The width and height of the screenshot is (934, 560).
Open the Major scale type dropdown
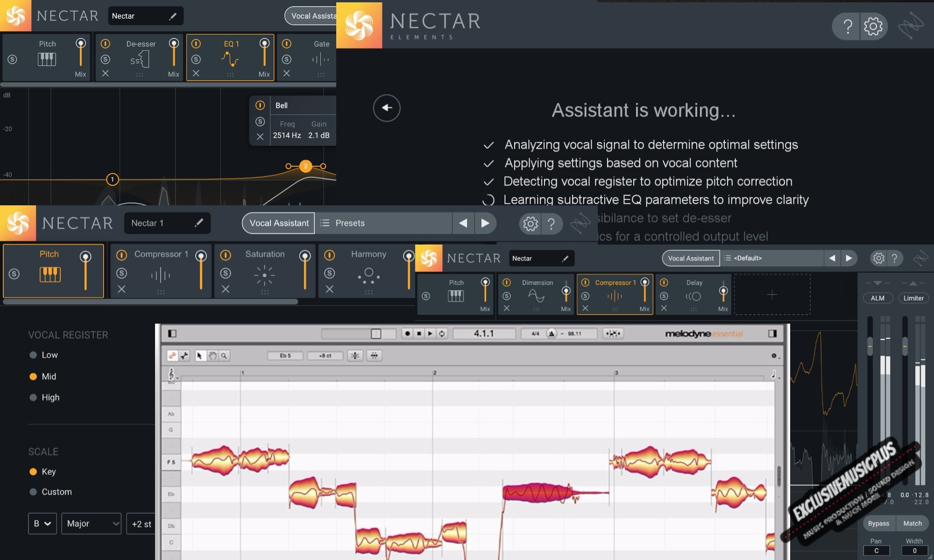92,524
